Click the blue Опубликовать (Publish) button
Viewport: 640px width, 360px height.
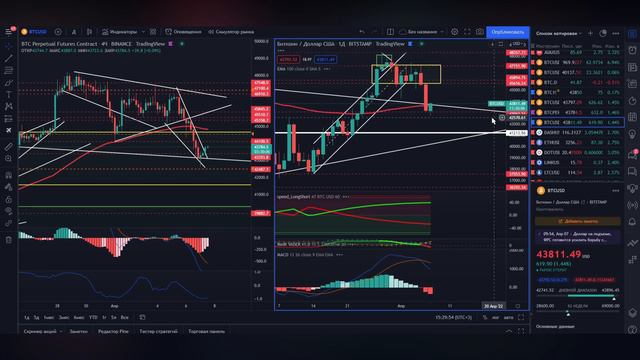pos(507,32)
